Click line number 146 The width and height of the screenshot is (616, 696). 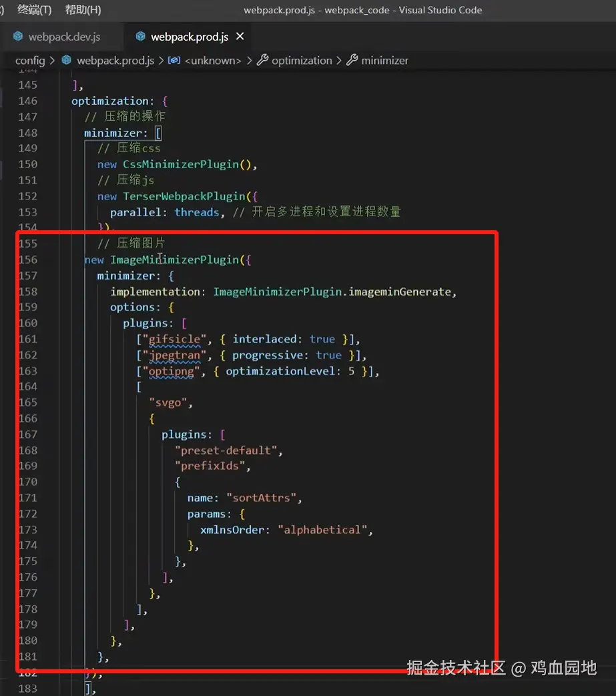[x=27, y=101]
